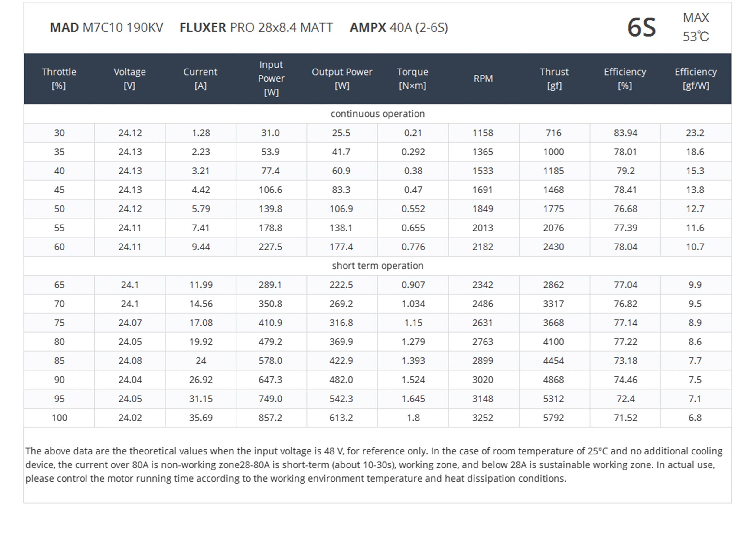Image resolution: width=756 pixels, height=533 pixels.
Task: Click the Thrust [gf] column header
Action: pos(554,79)
